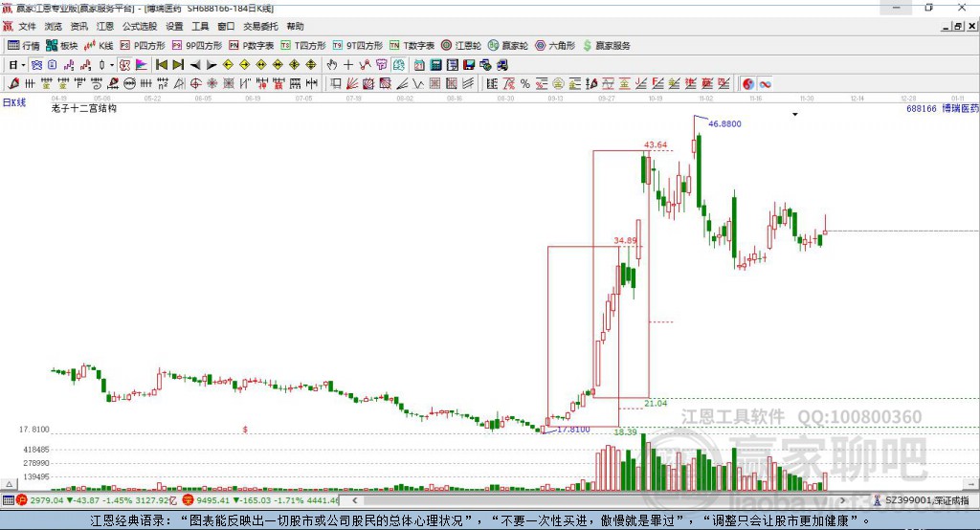Jump to last bar with skip-forward icon

178,65
